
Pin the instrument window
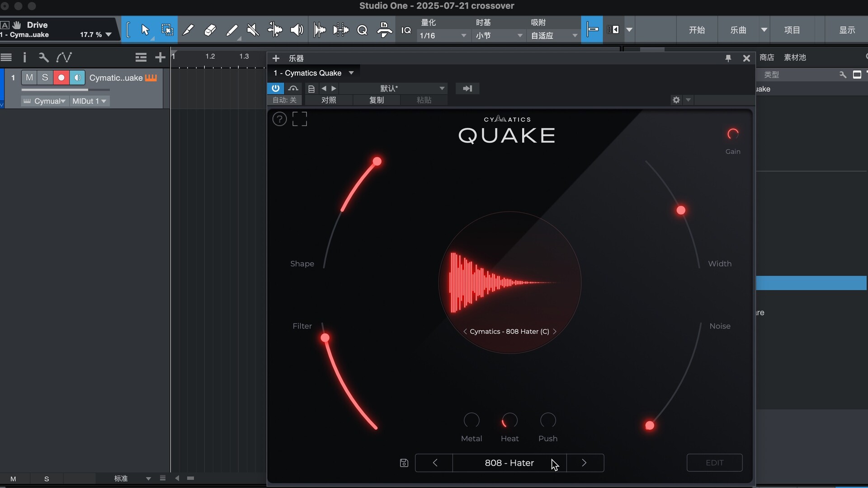pos(728,58)
